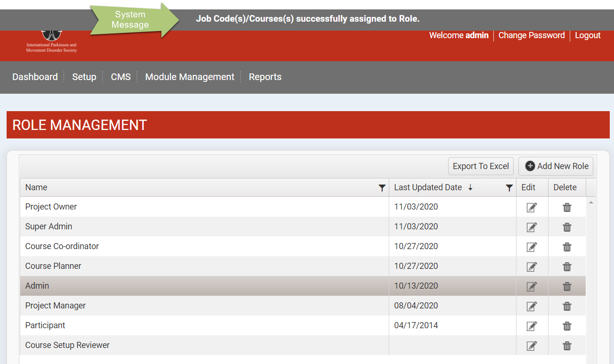Screen dimensions: 614x364
Task: Select the Participant row name
Action: coord(45,325)
